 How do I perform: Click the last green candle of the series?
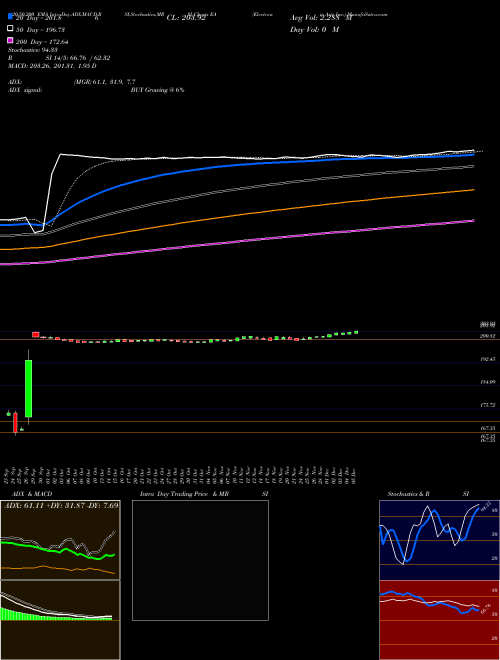pyautogui.click(x=356, y=332)
